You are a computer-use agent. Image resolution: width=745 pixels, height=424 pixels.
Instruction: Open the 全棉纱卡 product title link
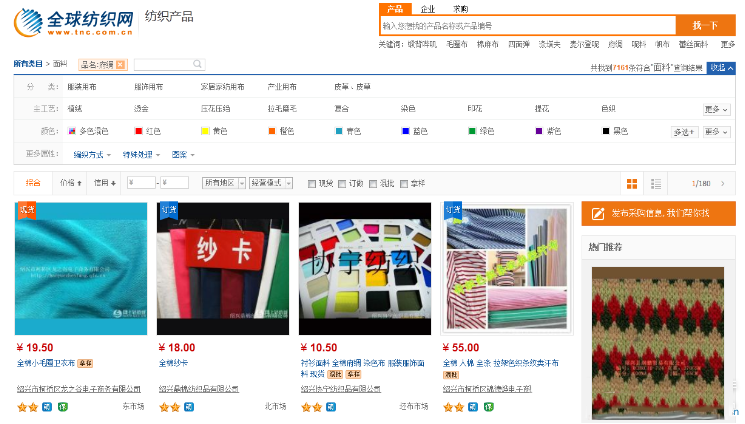pos(173,363)
